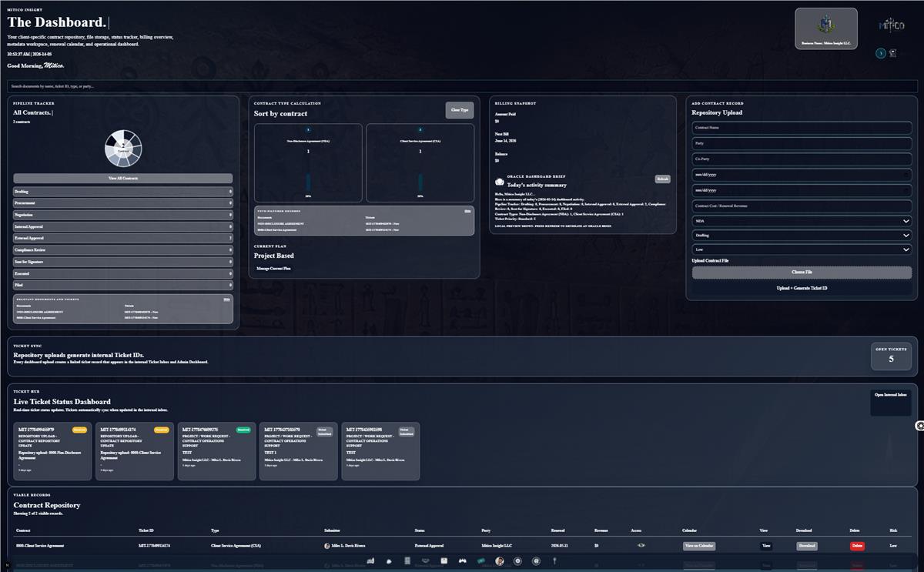Click the Contract Name input field

[x=802, y=128]
